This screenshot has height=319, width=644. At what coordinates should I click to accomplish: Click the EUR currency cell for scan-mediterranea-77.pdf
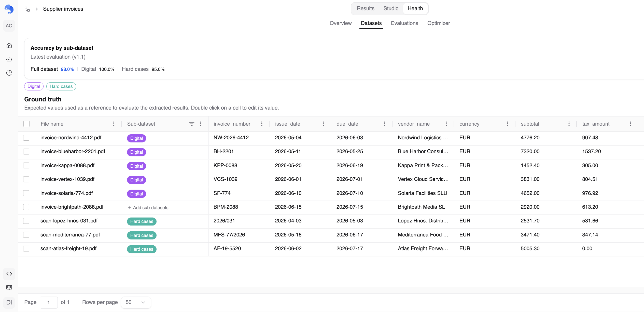465,235
